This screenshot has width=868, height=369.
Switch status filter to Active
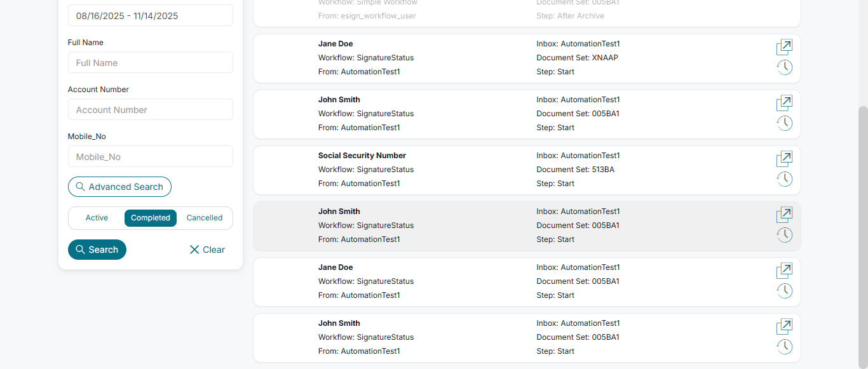coord(97,218)
